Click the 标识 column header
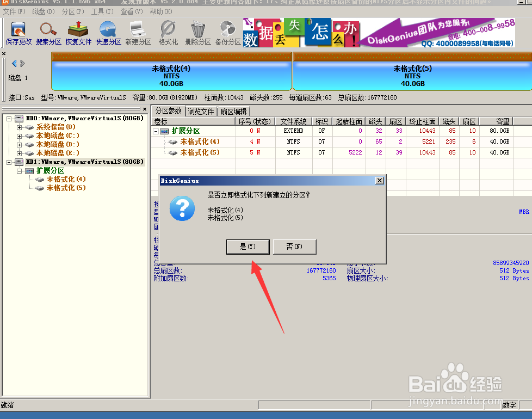Viewport: 532px width, 419px height. point(321,121)
